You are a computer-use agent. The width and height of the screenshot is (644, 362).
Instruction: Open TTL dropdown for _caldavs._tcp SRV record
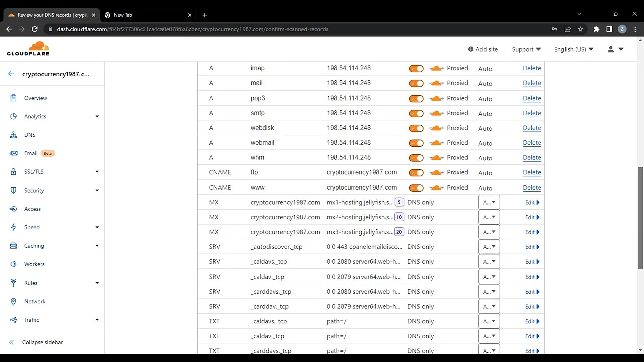pyautogui.click(x=489, y=262)
